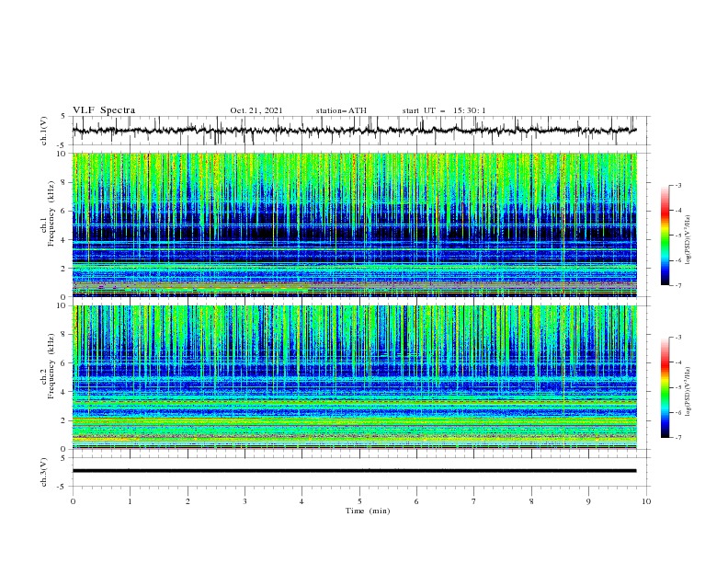Screen dimensions: 728x563
Task: Click the "VLF Spectra" title text
Action: point(104,110)
